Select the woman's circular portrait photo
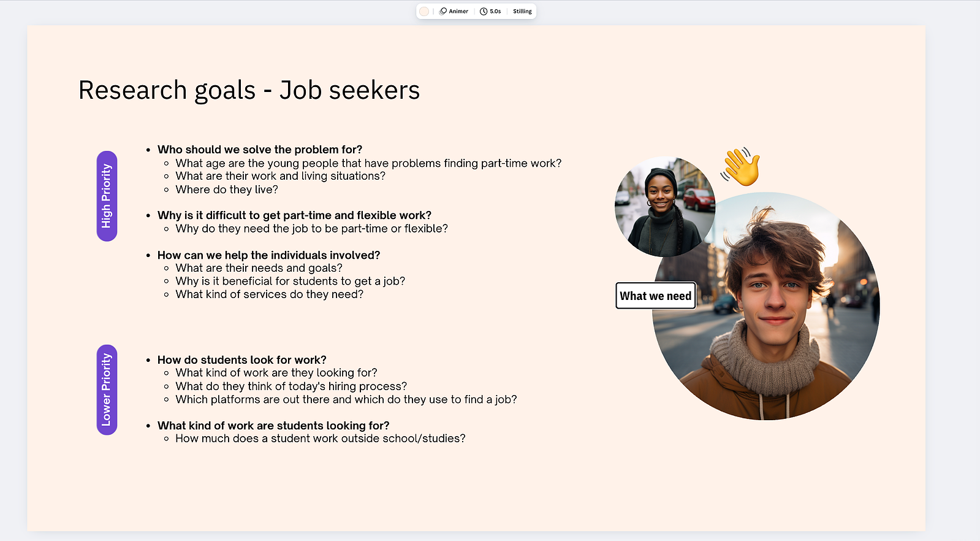Screen dimensions: 980x541 tap(665, 207)
